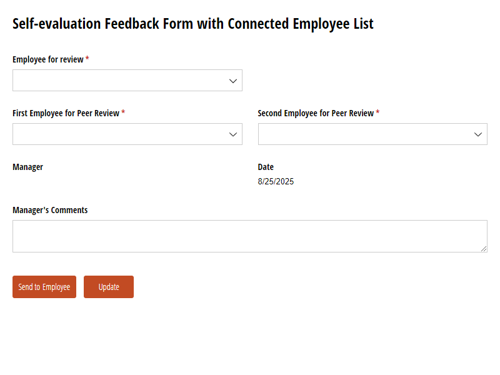
Task: Click the Employee for review chevron arrow
Action: point(233,81)
